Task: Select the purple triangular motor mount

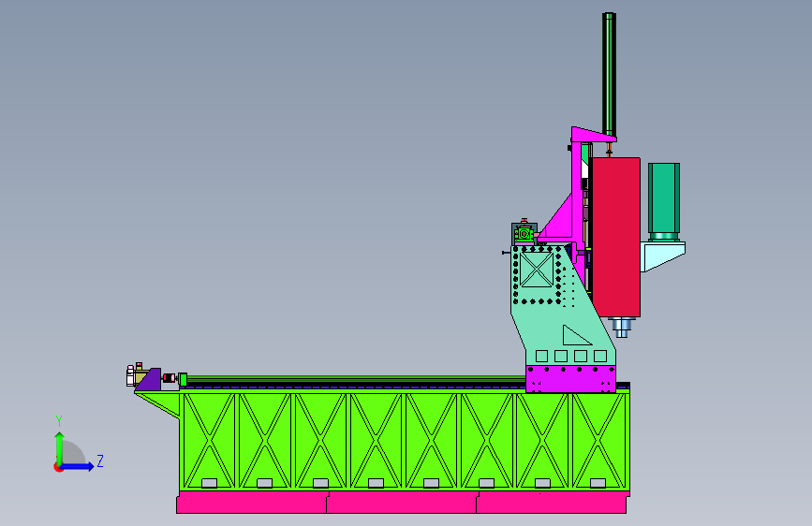Action: click(x=150, y=380)
